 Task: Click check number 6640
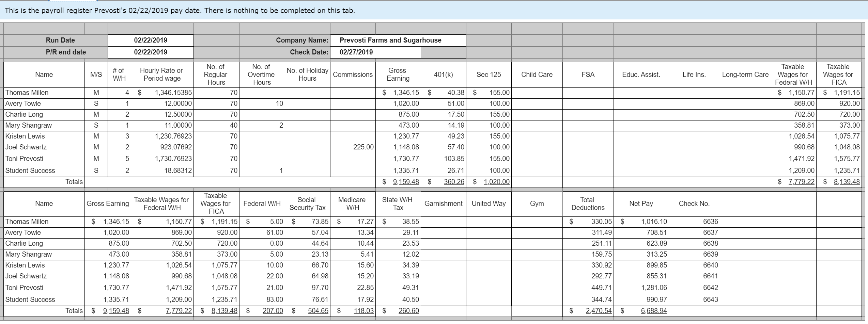pos(694,265)
